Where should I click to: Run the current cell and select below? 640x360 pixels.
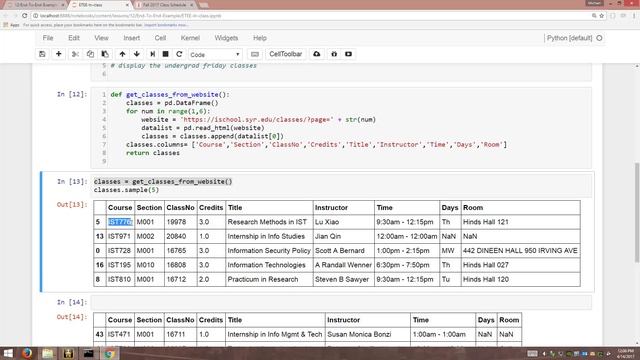click(x=152, y=54)
